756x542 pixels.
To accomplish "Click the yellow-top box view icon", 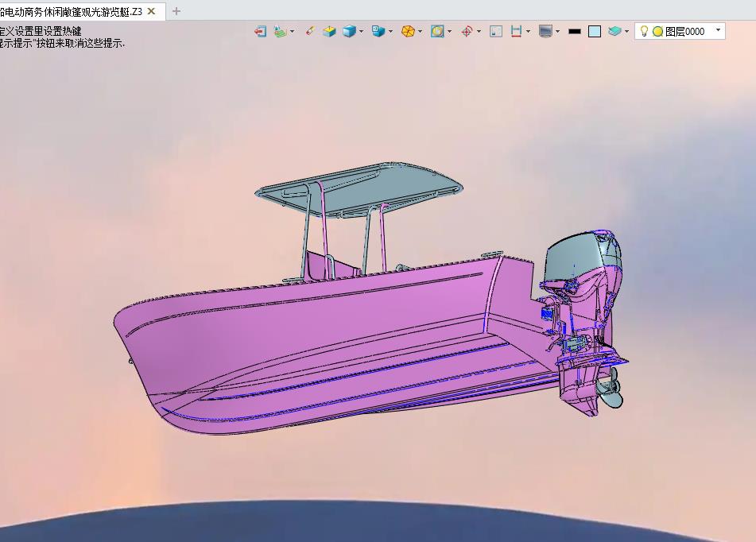I will (x=329, y=32).
